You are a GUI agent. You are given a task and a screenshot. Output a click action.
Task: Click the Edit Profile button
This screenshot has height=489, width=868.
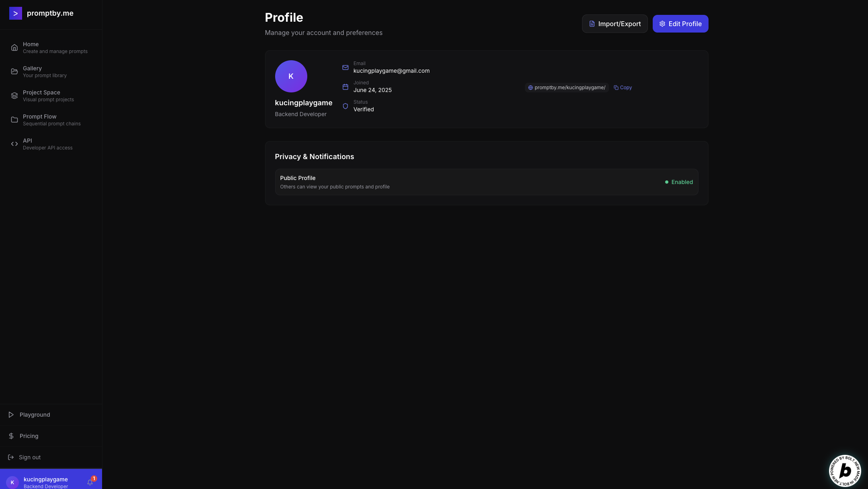click(680, 24)
